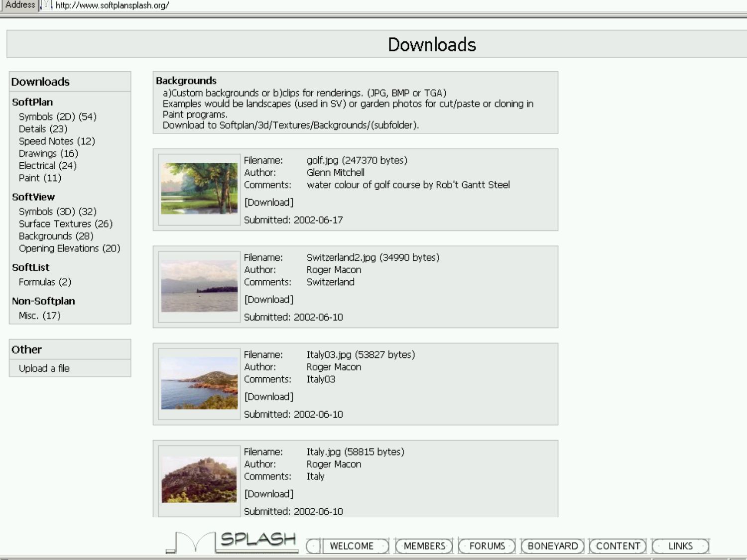Open the BONEYARD section

click(552, 546)
